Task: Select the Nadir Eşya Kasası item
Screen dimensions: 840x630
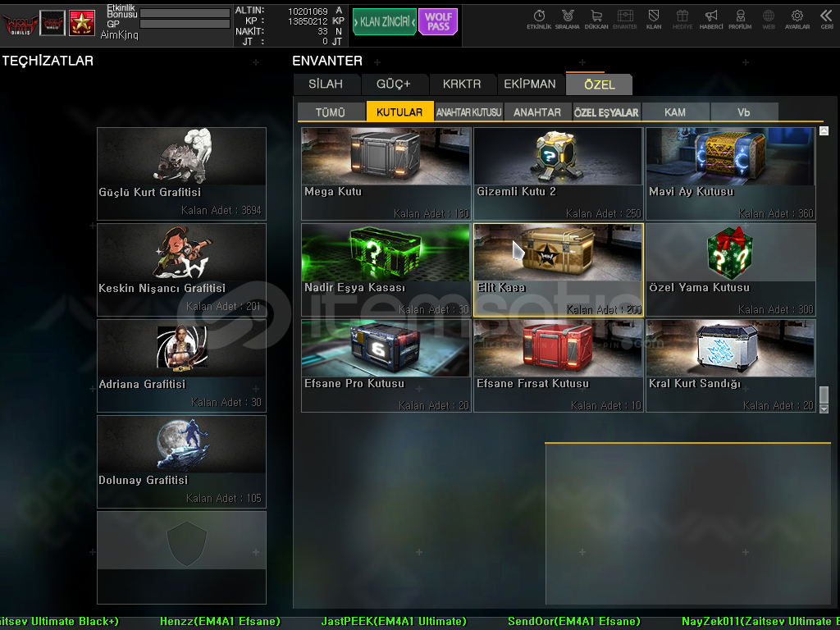Action: point(386,269)
